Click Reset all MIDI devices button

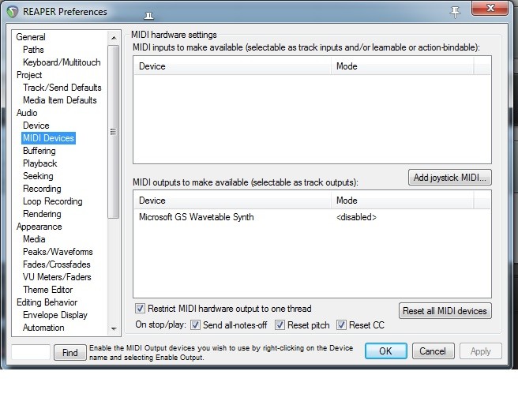coord(445,311)
